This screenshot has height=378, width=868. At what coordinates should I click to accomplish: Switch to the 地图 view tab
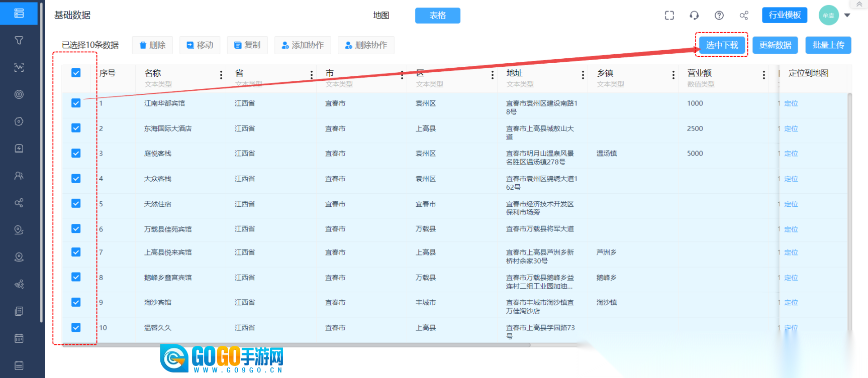(381, 16)
